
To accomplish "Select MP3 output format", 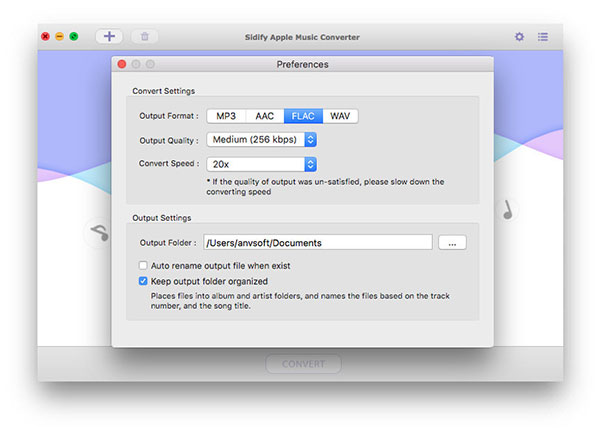I will coord(226,116).
